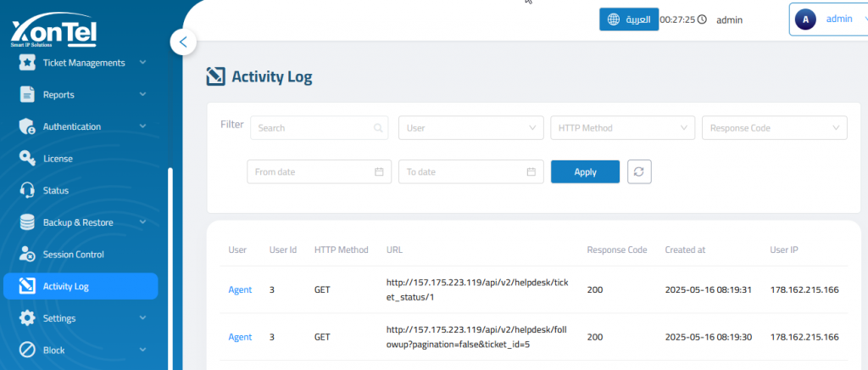Screen dimensions: 868x370
Task: Click the Session Control user icon
Action: pyautogui.click(x=27, y=255)
